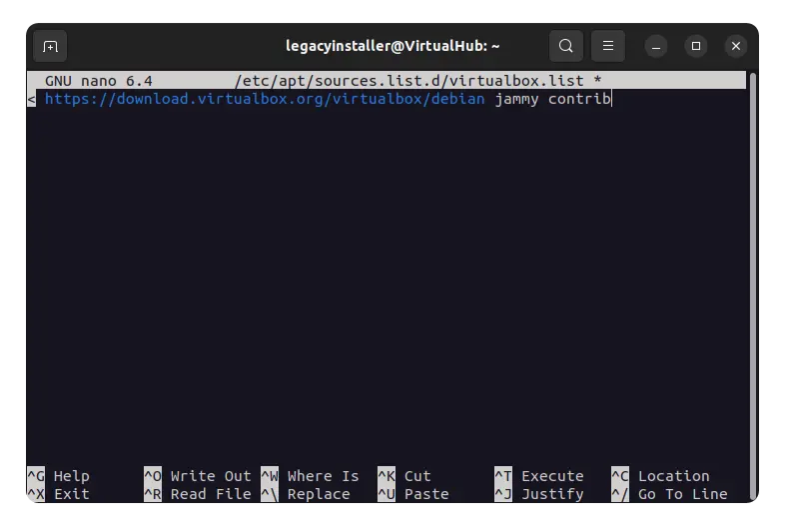Click the ^K Cut shortcut
This screenshot has height=532, width=785.
coord(404,475)
